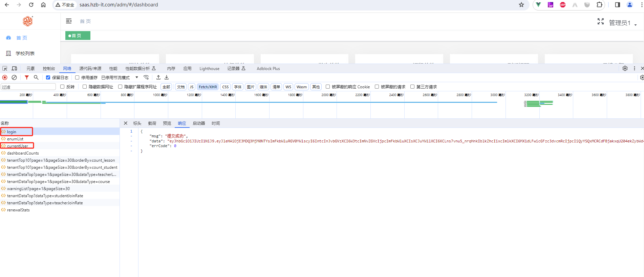The height and width of the screenshot is (277, 644).
Task: Open network conditions wifi icon
Action: point(146,77)
